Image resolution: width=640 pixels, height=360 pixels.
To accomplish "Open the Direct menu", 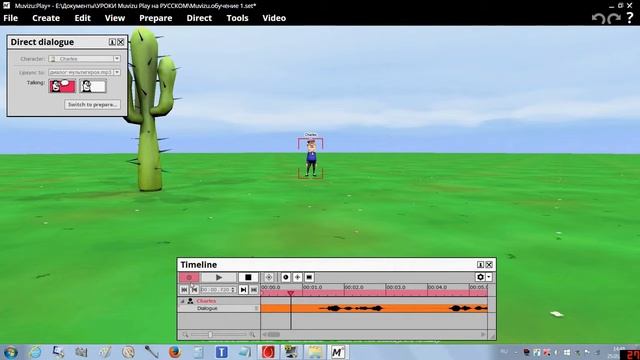I will click(x=199, y=18).
